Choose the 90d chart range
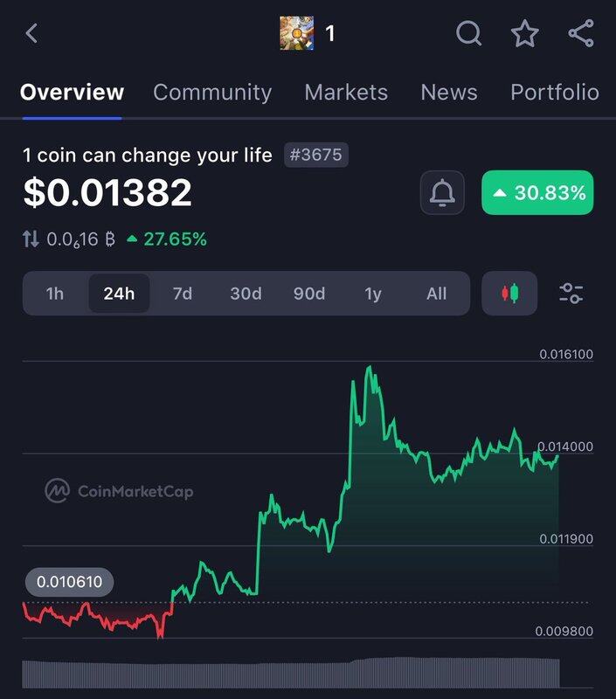 click(x=309, y=294)
